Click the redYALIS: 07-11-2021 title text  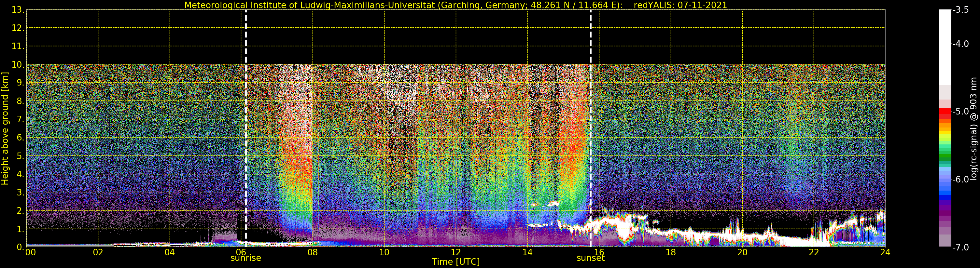680,5
